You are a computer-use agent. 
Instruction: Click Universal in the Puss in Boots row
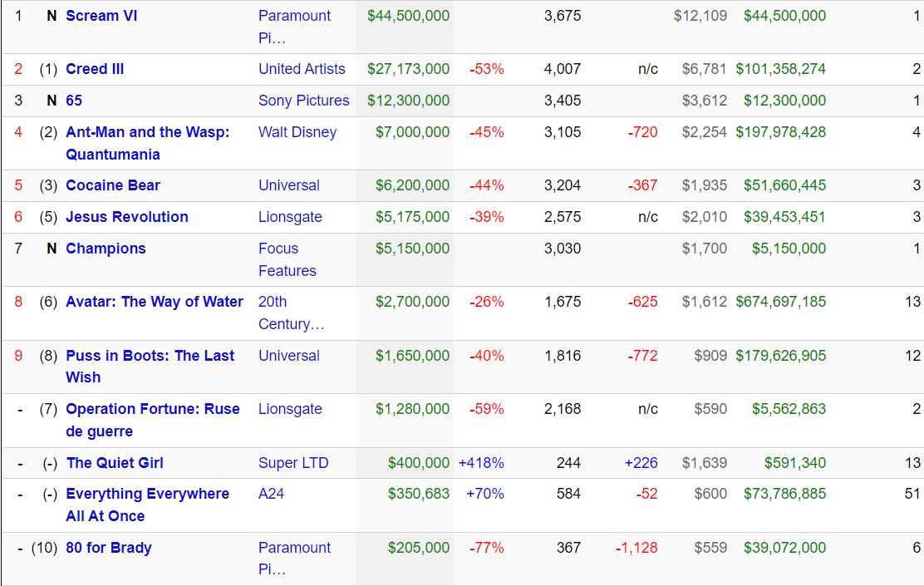point(289,356)
